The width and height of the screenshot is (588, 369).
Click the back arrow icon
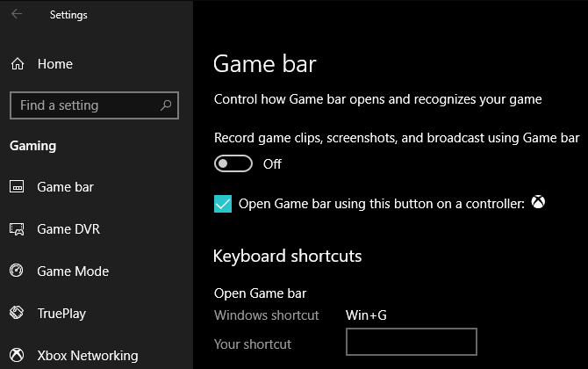pos(17,14)
